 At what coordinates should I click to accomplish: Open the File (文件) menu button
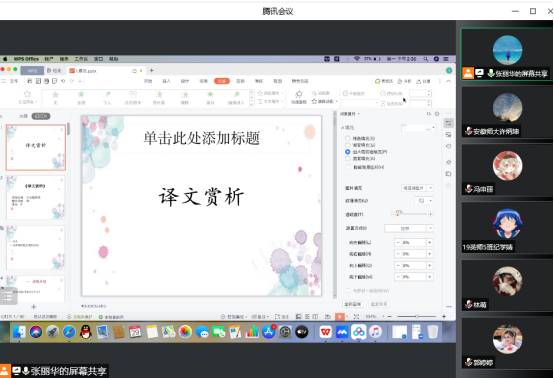pyautogui.click(x=13, y=81)
